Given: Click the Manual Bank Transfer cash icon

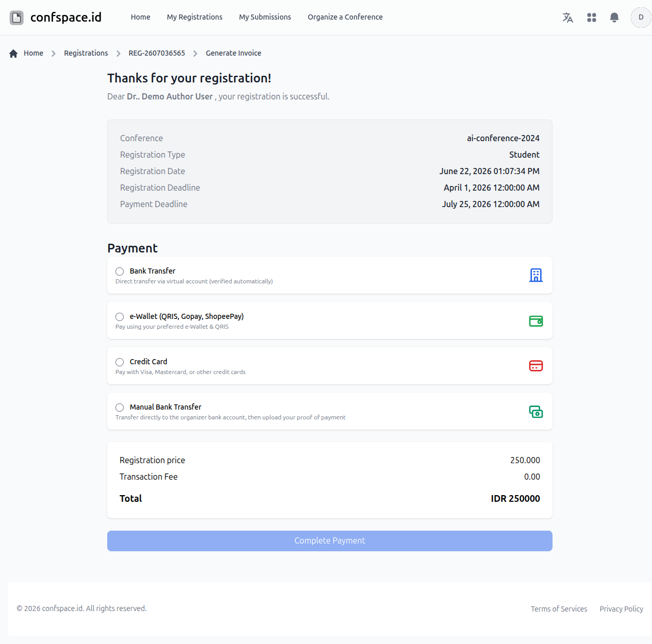Looking at the screenshot, I should (x=536, y=412).
